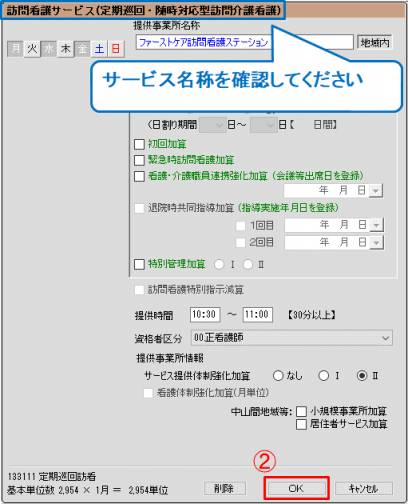This screenshot has height=504, width=408.
Task: Check the 特別管理加算 checkbox
Action: (139, 264)
